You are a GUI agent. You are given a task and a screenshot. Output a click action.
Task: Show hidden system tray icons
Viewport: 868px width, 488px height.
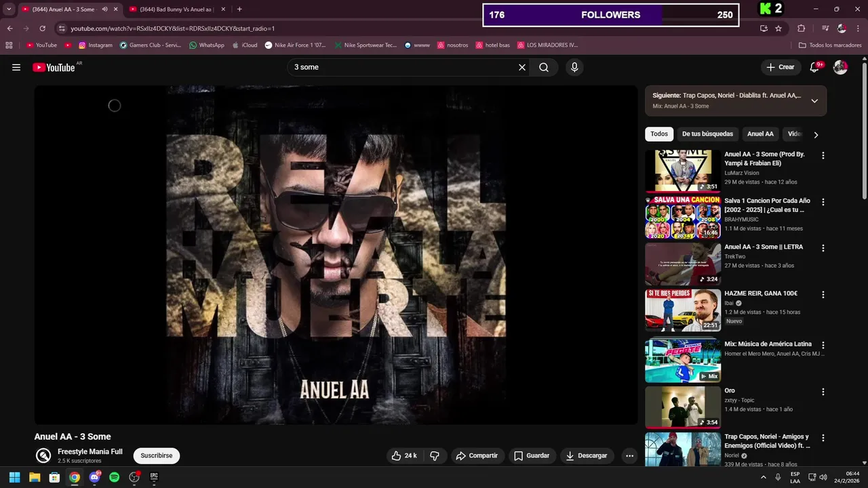764,477
